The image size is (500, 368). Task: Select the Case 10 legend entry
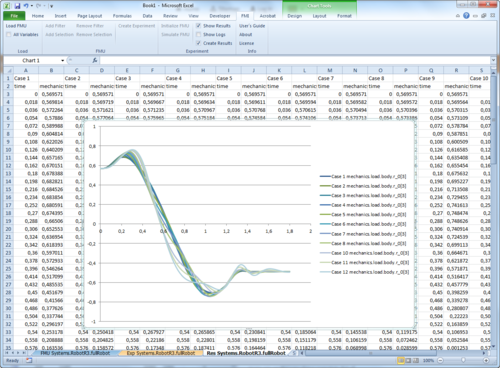pyautogui.click(x=364, y=253)
